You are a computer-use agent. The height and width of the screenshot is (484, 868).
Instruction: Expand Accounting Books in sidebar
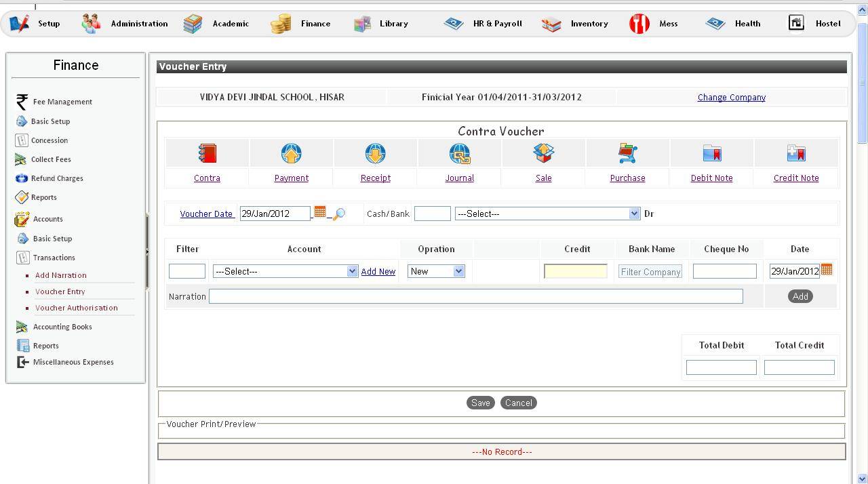coord(62,327)
